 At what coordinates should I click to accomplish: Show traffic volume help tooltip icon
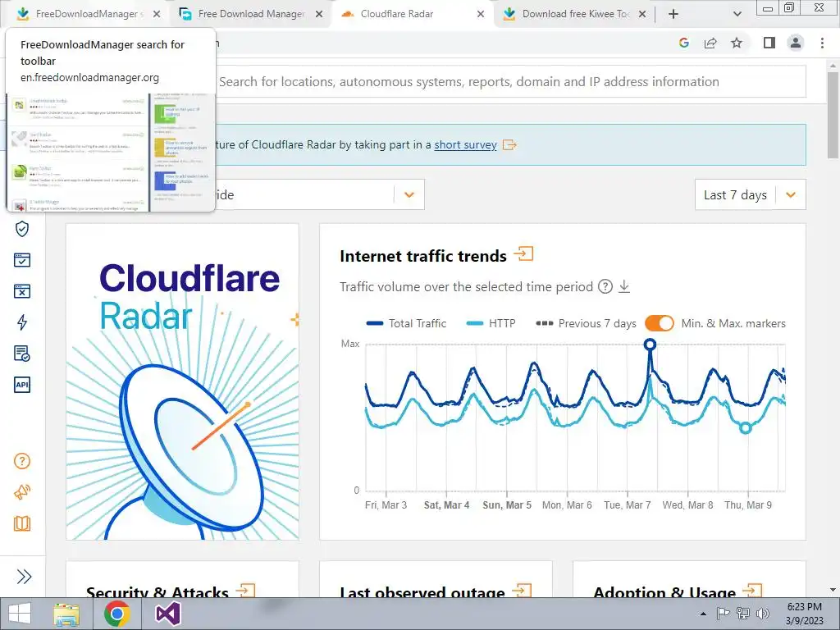[x=605, y=286]
